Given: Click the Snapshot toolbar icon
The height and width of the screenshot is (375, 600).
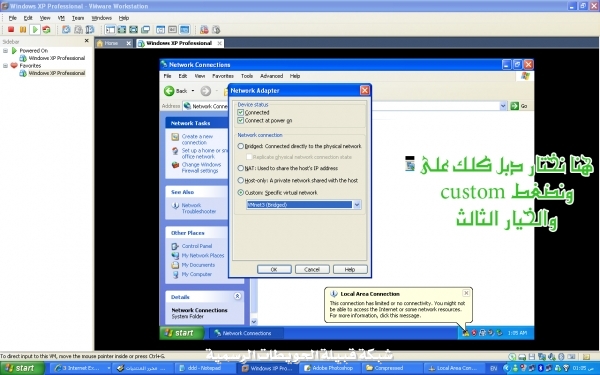Looking at the screenshot, I should coord(66,29).
